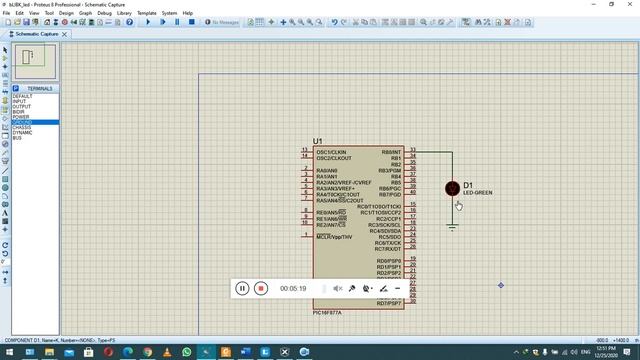The width and height of the screenshot is (640, 360).
Task: Click the rotation angle input field
Action: coord(5,262)
